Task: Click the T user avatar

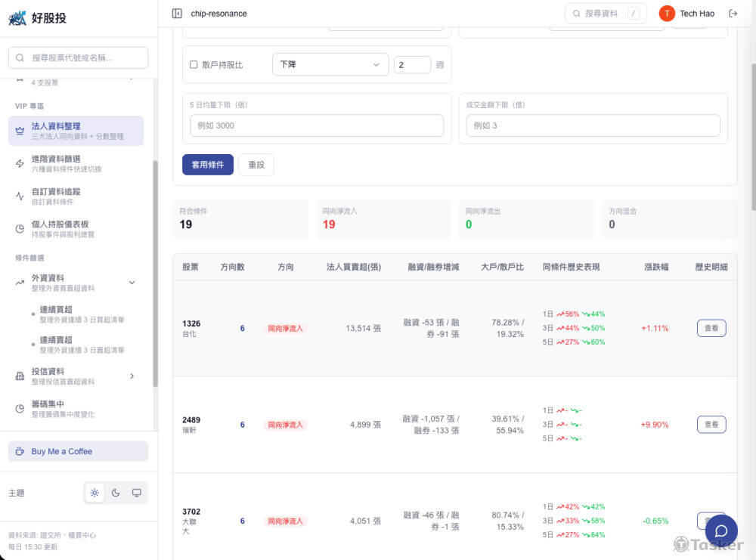Action: [667, 14]
